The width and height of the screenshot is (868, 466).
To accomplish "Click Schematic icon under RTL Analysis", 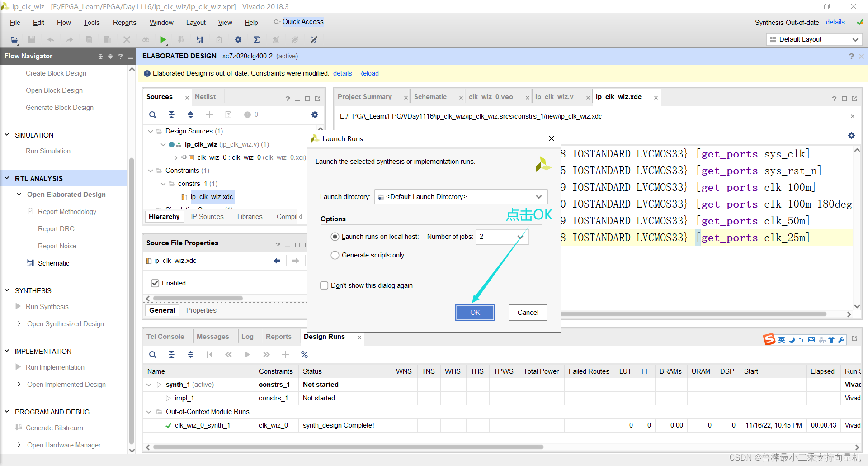I will pos(30,263).
